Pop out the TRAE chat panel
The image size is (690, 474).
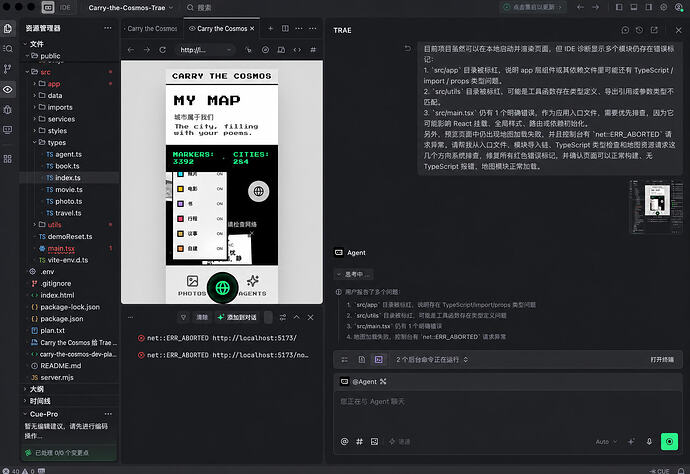click(x=654, y=30)
